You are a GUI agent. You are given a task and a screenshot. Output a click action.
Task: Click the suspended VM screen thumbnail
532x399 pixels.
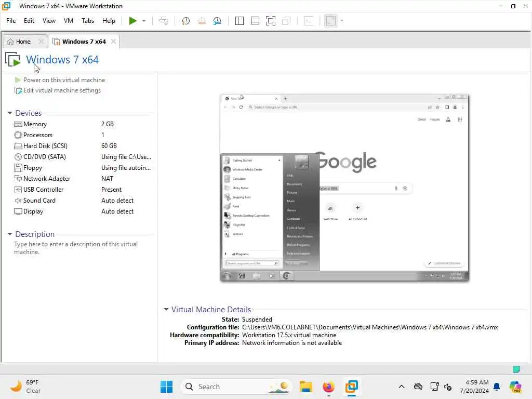344,188
